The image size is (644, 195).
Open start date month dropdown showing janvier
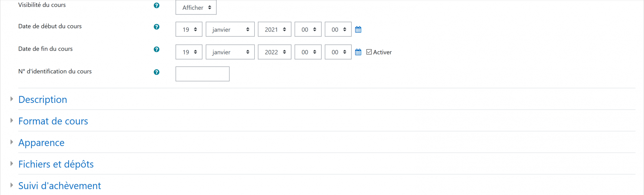tap(230, 29)
